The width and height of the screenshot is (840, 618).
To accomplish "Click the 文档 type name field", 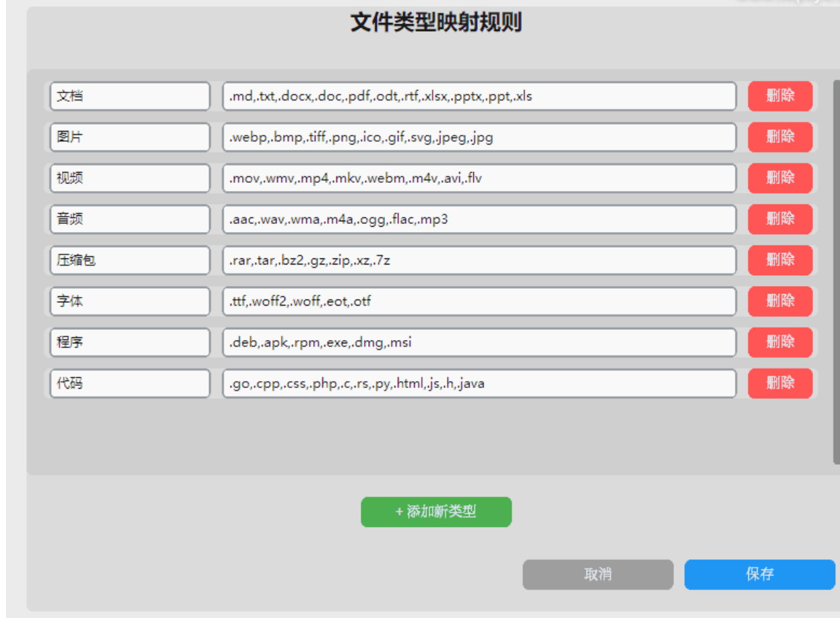I will coord(129,96).
